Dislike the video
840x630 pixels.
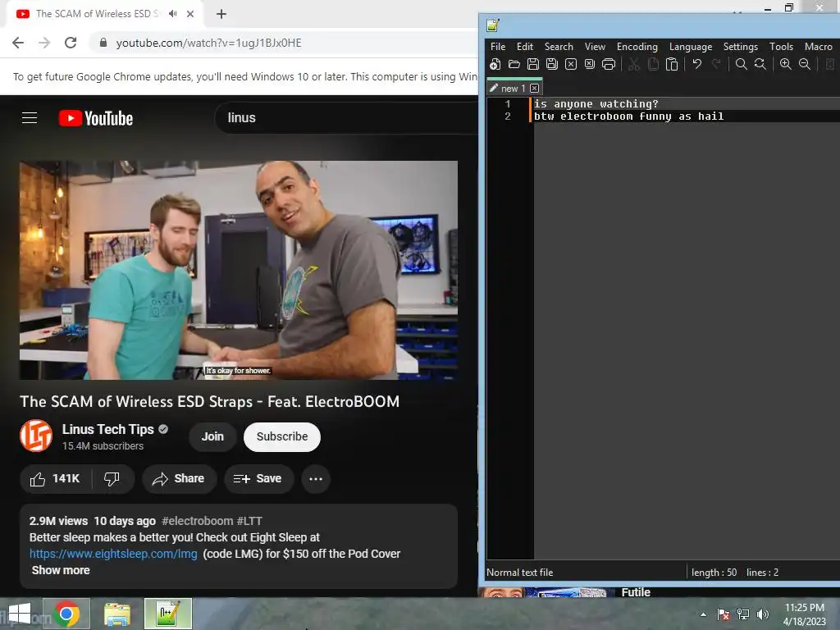112,478
